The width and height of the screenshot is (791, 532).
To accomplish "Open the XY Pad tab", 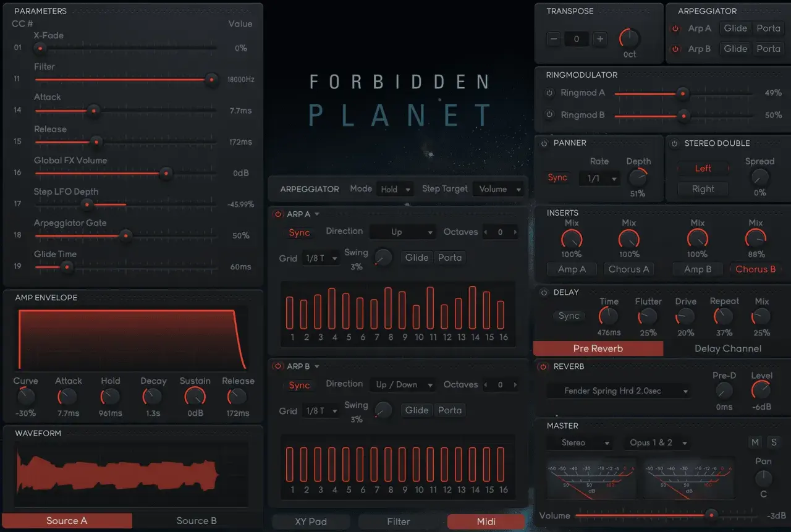I will 311,521.
